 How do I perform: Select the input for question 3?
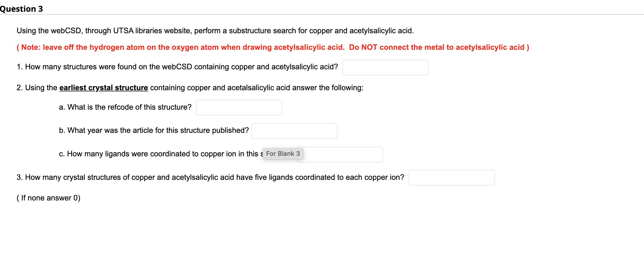[x=451, y=178]
